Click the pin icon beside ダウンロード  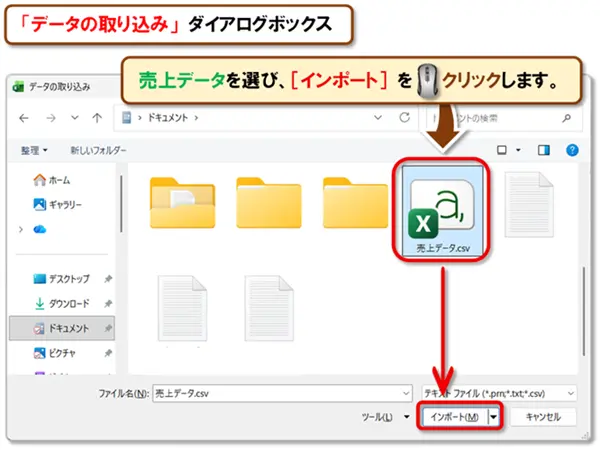click(108, 303)
